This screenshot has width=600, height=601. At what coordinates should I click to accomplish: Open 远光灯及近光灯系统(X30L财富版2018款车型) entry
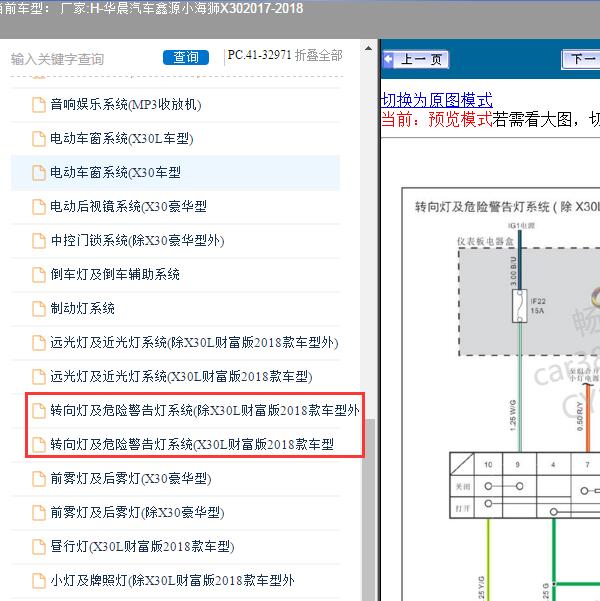[x=181, y=377]
